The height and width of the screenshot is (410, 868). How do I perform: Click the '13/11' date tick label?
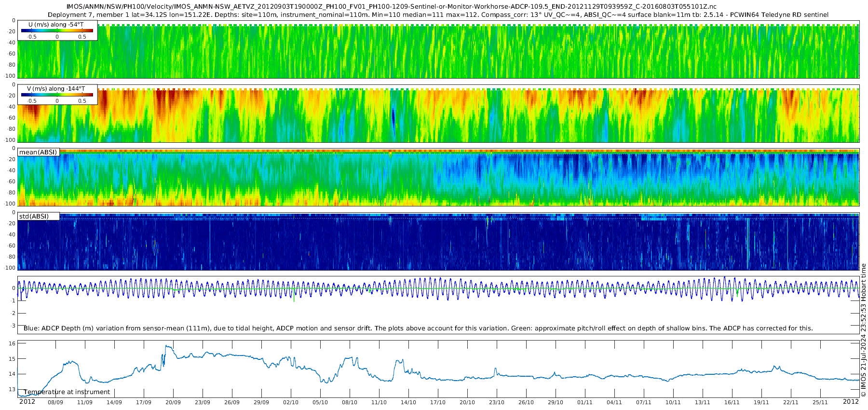click(x=703, y=402)
